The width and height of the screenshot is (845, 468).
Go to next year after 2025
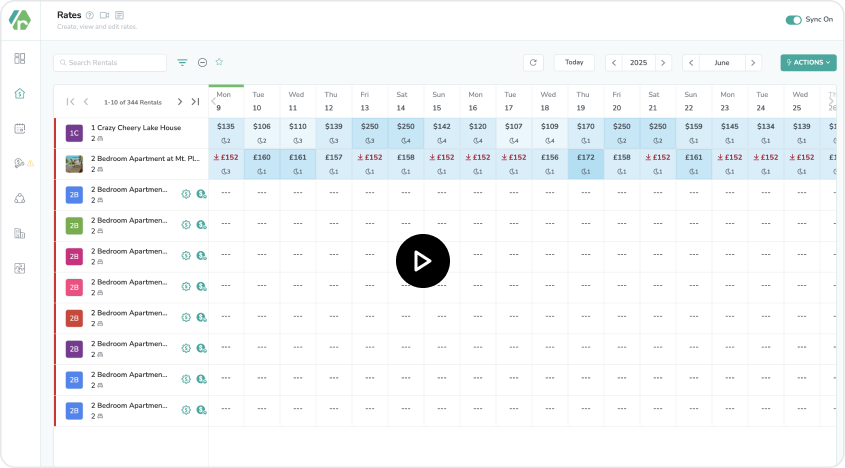662,62
